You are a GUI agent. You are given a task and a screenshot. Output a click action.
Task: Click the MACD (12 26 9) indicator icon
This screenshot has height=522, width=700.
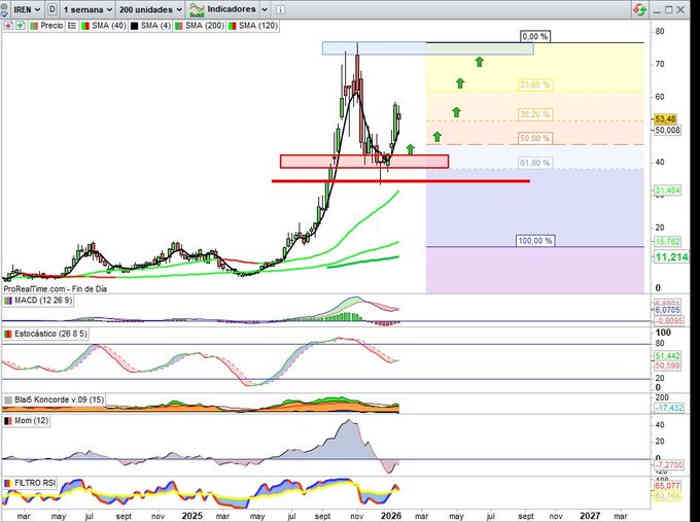point(8,300)
